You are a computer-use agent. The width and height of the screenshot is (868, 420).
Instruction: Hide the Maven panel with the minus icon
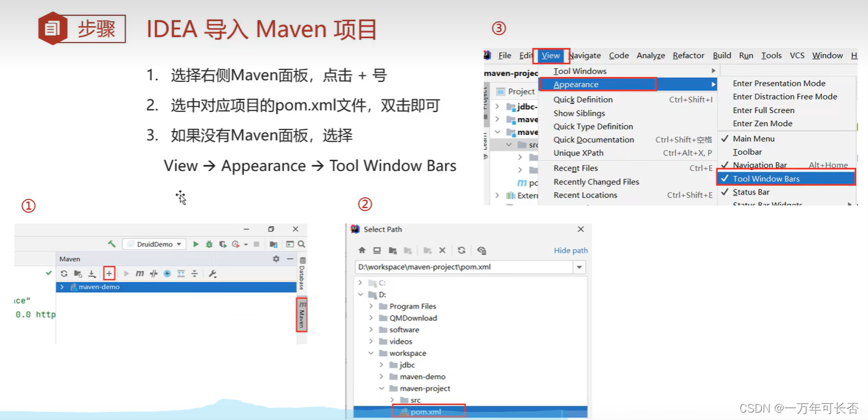click(x=290, y=259)
